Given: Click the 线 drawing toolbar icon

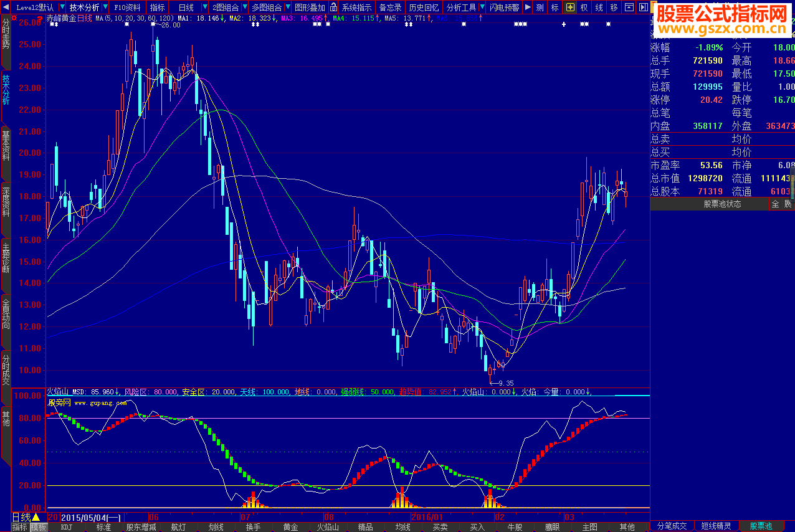Looking at the screenshot, I should point(599,7).
